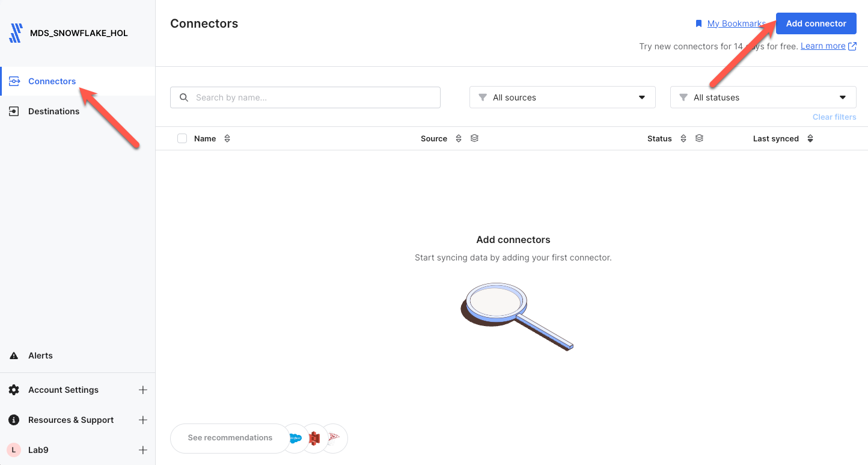868x465 pixels.
Task: Open the My Bookmarks link
Action: [x=736, y=23]
